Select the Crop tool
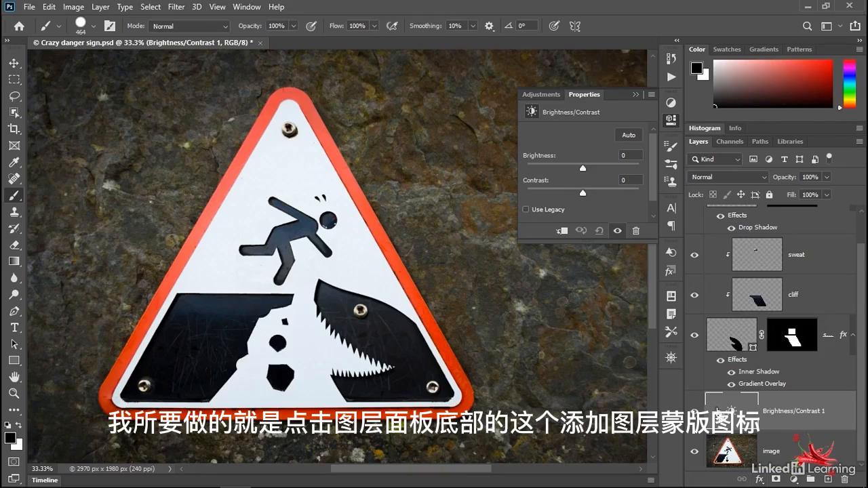The height and width of the screenshot is (488, 868). tap(14, 129)
